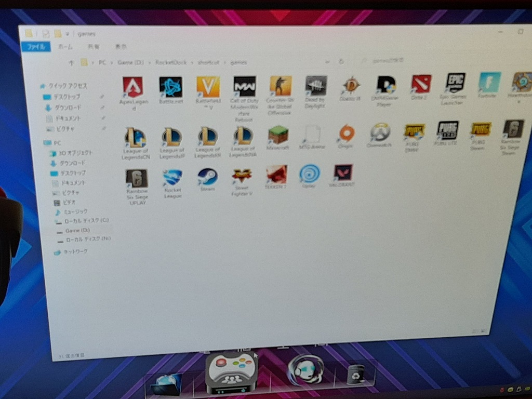Image resolution: width=532 pixels, height=399 pixels.
Task: Select the League of Legends CN shortcut
Action: (136, 143)
